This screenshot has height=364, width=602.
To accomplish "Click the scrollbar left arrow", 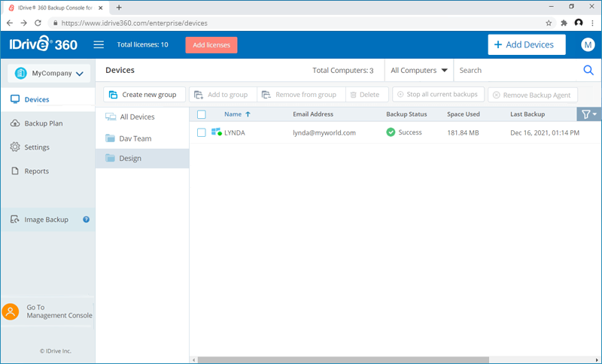I will click(194, 360).
